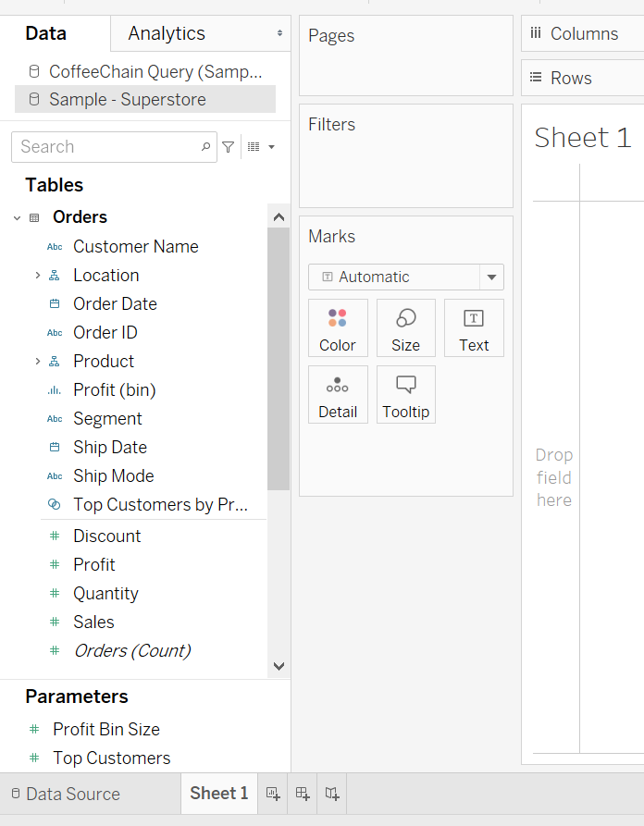Select the Sample - Superstore data source

(128, 99)
